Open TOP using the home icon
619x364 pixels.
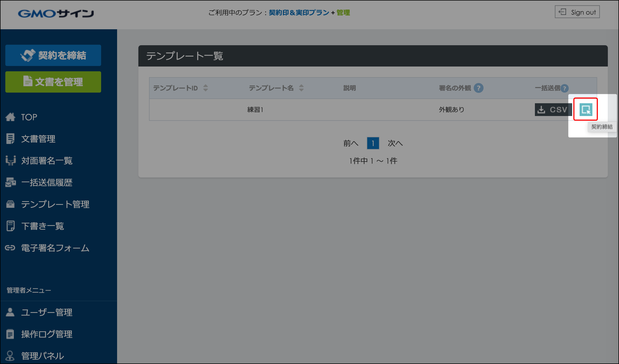click(11, 117)
